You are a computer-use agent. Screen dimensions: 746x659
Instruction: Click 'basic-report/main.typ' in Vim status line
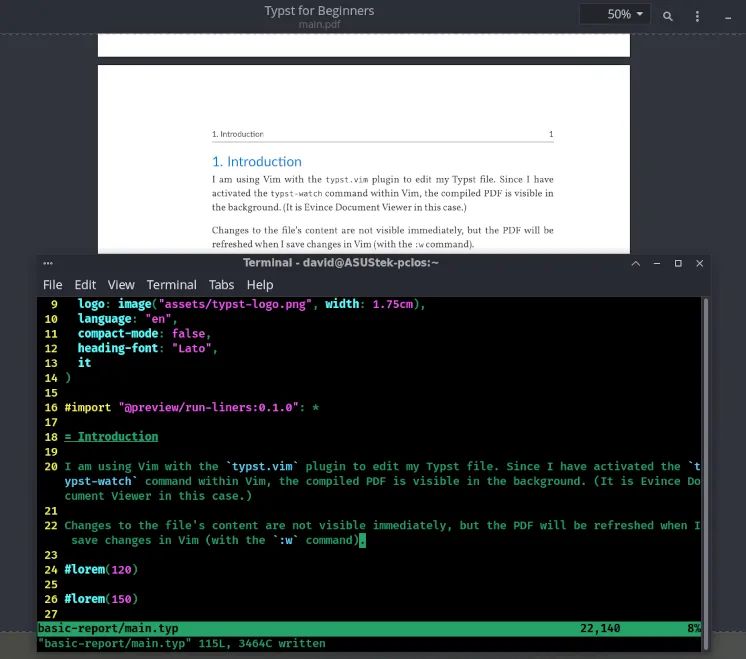[x=108, y=629]
